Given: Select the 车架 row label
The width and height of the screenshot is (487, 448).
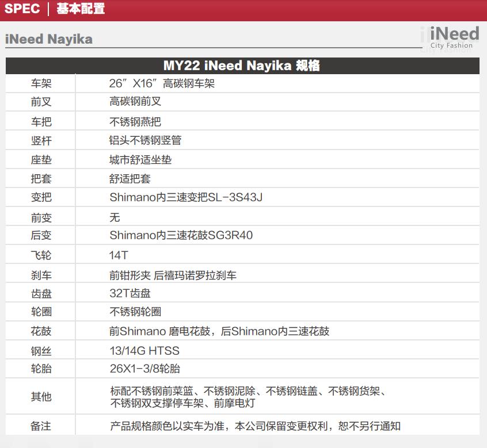Looking at the screenshot, I should 41,83.
